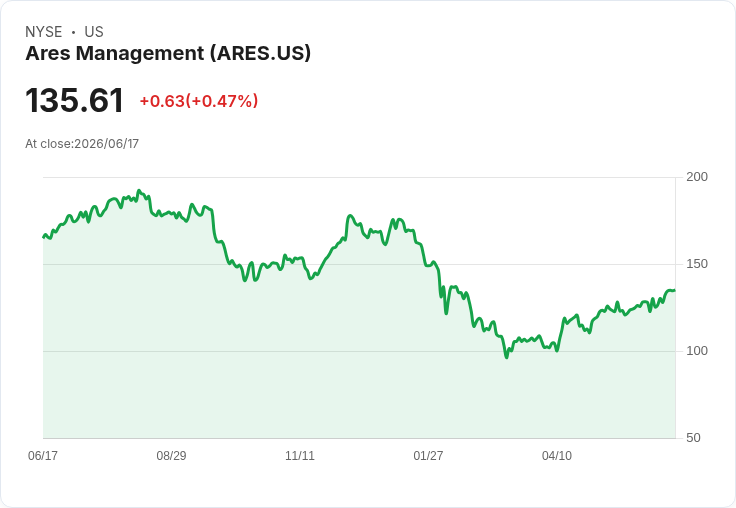Click the At close:2026/06/17 timestamp
Viewport: 736px width, 508px height.
tap(82, 144)
